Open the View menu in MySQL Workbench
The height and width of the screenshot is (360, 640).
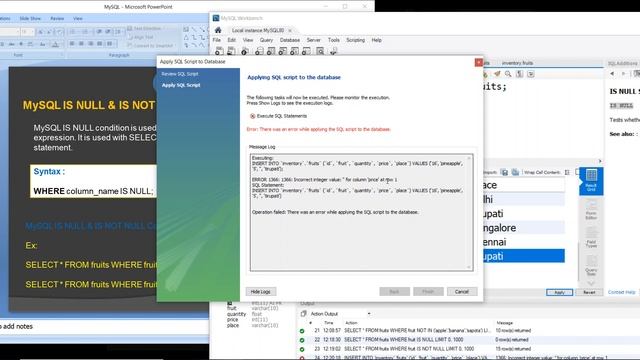click(x=248, y=40)
